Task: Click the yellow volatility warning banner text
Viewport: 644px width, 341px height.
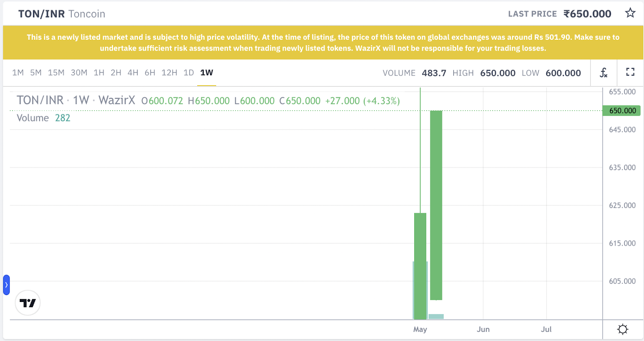Action: [x=323, y=43]
